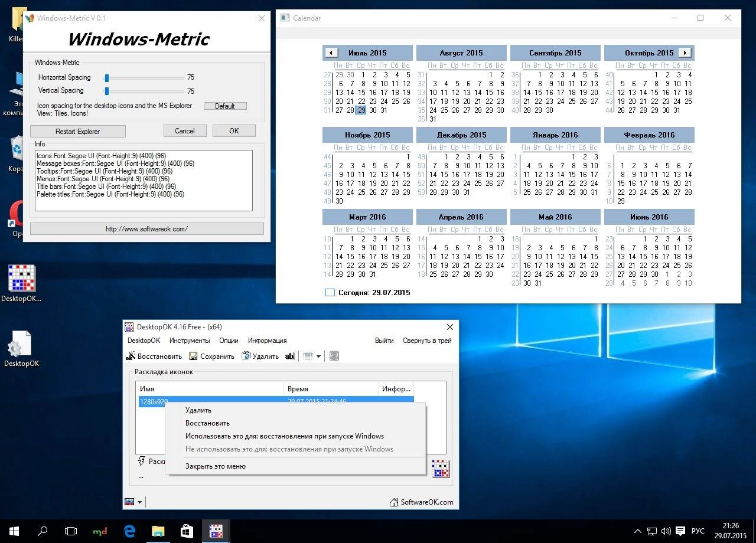Click the Восстановить toolbar button in DesktopOK
Image resolution: width=756 pixels, height=543 pixels.
tap(154, 356)
